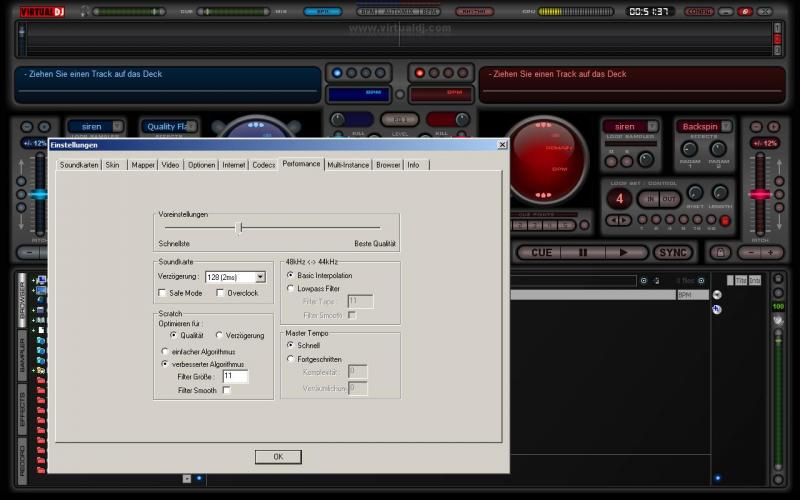Switch to the Browser tab

pyautogui.click(x=388, y=165)
